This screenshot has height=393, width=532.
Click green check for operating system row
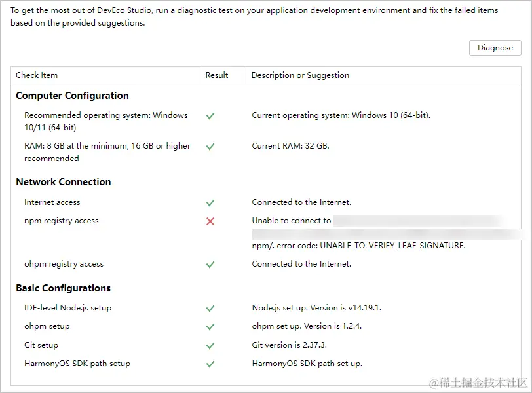click(x=210, y=116)
